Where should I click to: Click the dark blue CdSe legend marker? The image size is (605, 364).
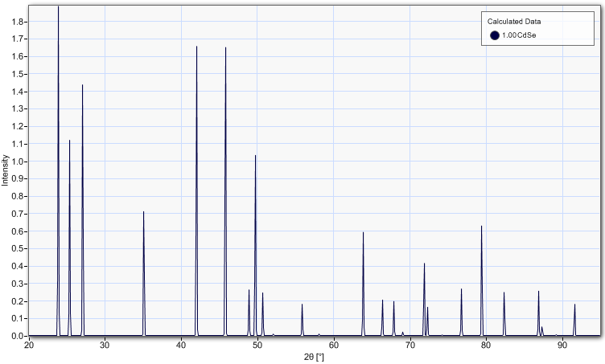point(495,35)
